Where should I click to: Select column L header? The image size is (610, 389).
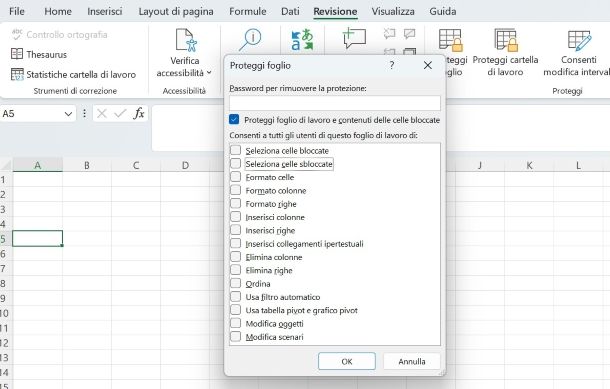tap(578, 165)
